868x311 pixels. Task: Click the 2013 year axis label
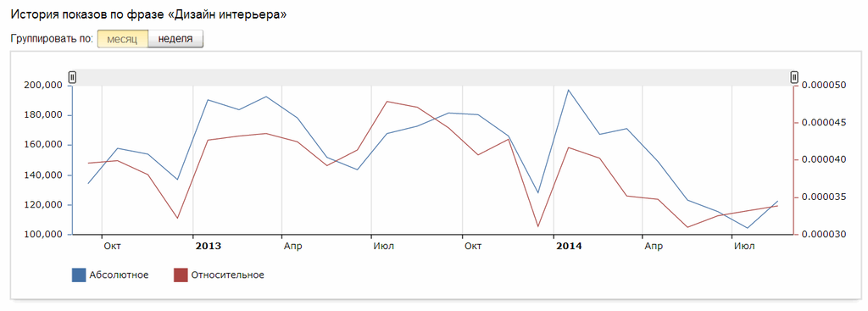point(209,247)
